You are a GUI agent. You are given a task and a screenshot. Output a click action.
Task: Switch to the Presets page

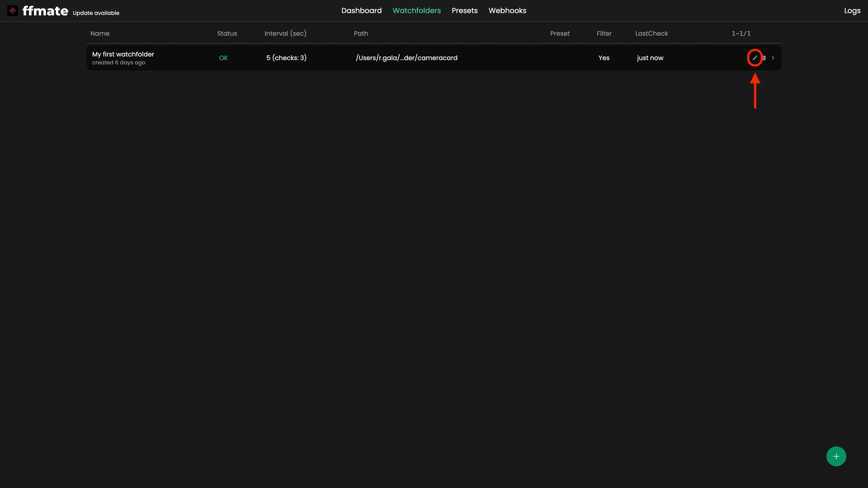[464, 11]
